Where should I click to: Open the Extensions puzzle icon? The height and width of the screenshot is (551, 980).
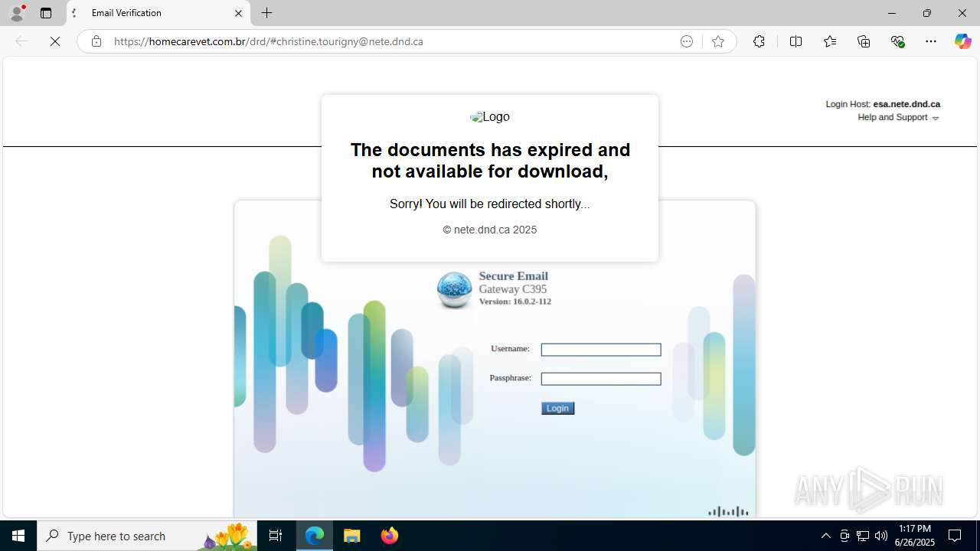click(x=759, y=41)
